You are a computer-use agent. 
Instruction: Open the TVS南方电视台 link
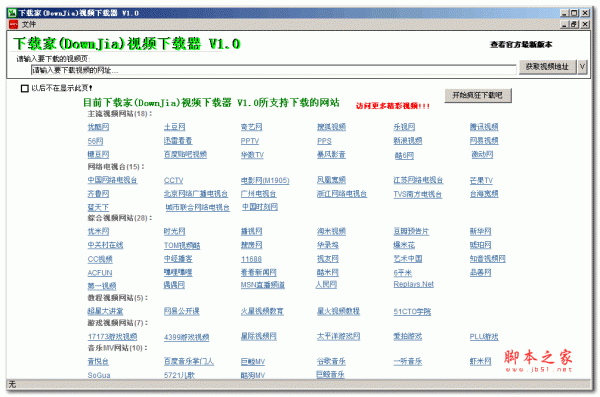417,194
